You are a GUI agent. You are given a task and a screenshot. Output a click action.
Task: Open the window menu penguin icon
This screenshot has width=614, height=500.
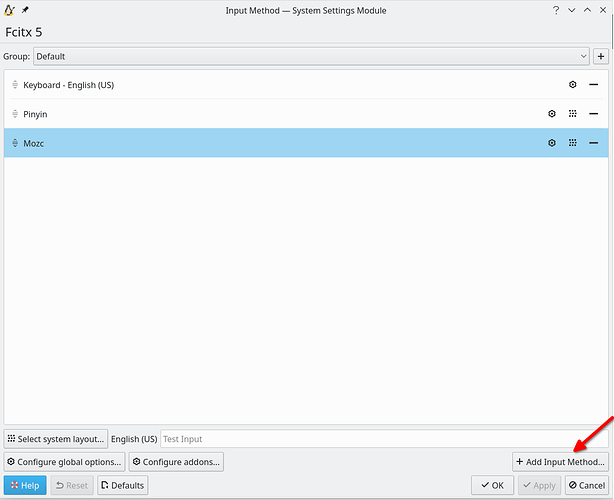coord(9,10)
